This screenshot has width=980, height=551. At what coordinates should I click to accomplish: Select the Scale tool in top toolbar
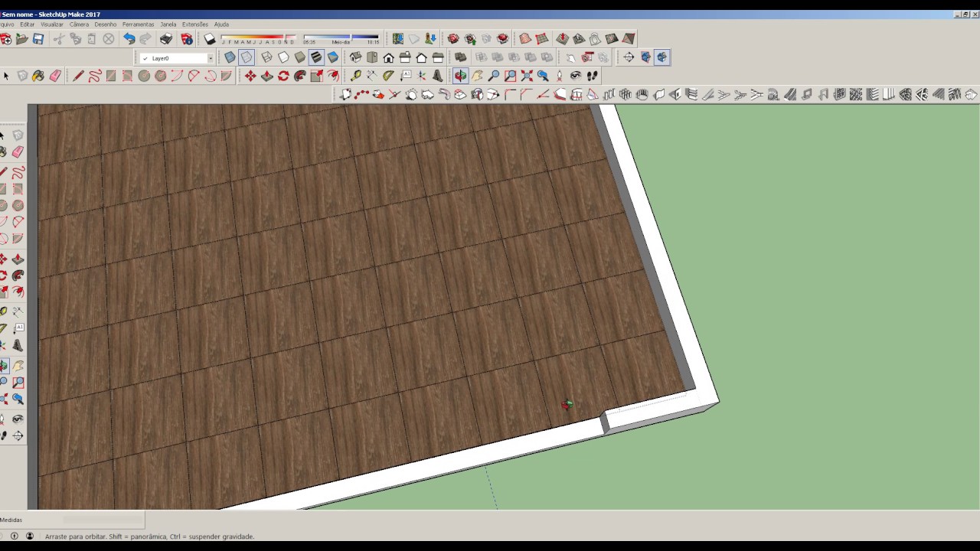[316, 76]
